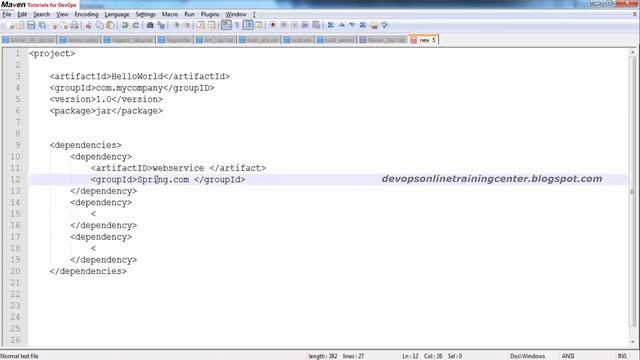Viewport: 640px width, 360px height.
Task: Click the Save recorded macro icon
Action: [x=316, y=25]
